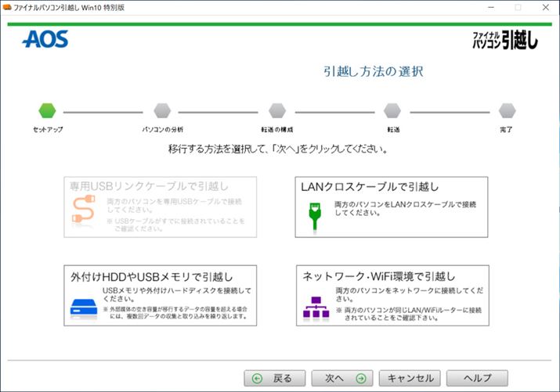The width and height of the screenshot is (560, 392).
Task: Choose 外付けHDDやUSBメモリで引越し option
Action: point(160,295)
